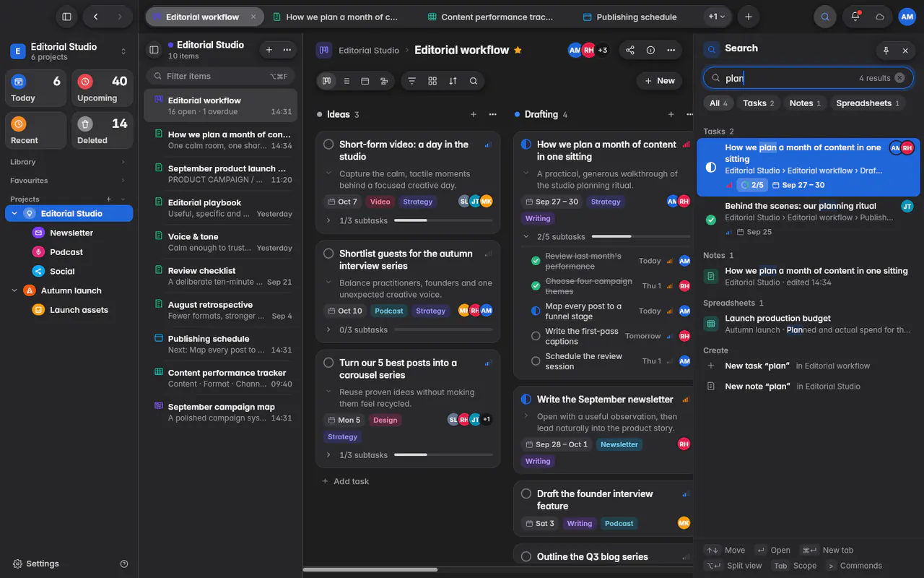The width and height of the screenshot is (924, 578).
Task: Switch to the 'Publishing schedule' tab
Action: click(629, 17)
